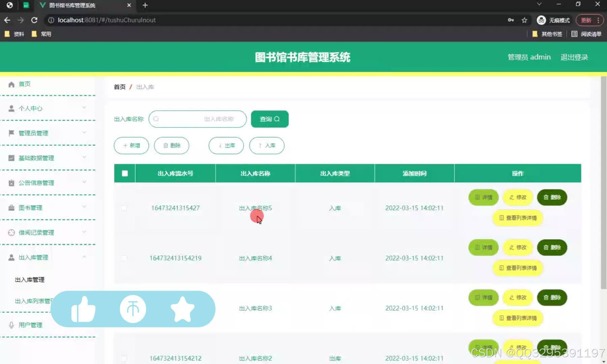Screen dimensions: 607x364
Task: Click 删除 for 出入库名称4 row
Action: (552, 247)
